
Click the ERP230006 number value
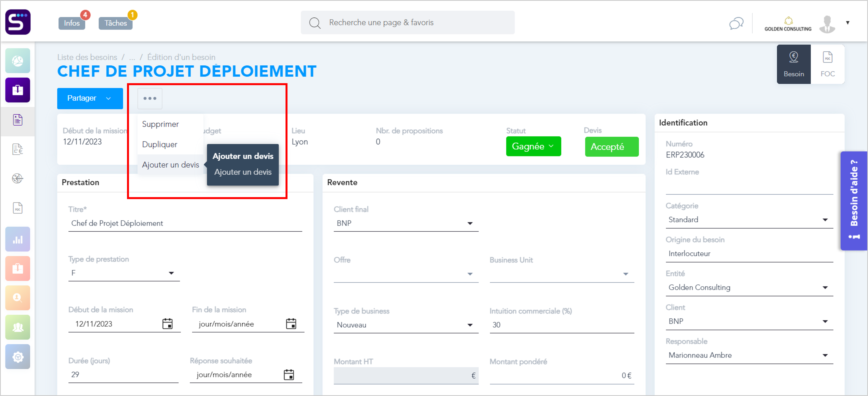(685, 155)
